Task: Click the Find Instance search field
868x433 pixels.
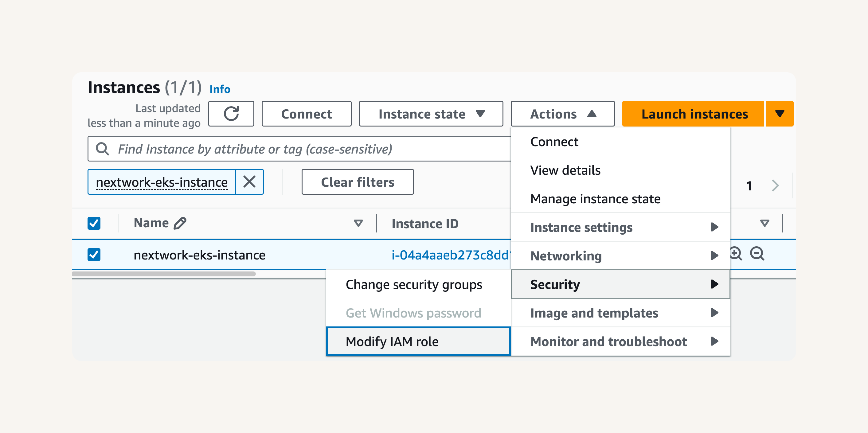Action: point(299,149)
